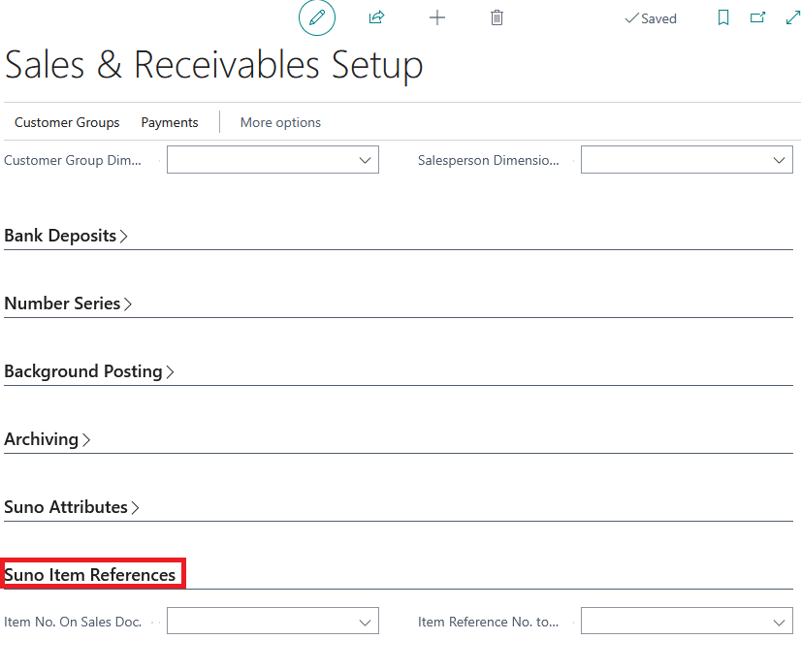This screenshot has height=672, width=801.
Task: Open Salesperson Dimension dropdown
Action: pos(687,160)
